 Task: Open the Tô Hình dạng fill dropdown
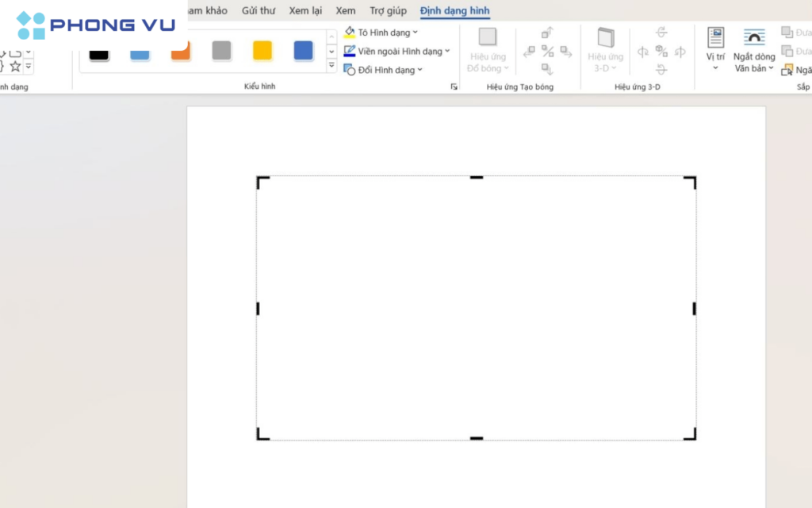pyautogui.click(x=381, y=33)
